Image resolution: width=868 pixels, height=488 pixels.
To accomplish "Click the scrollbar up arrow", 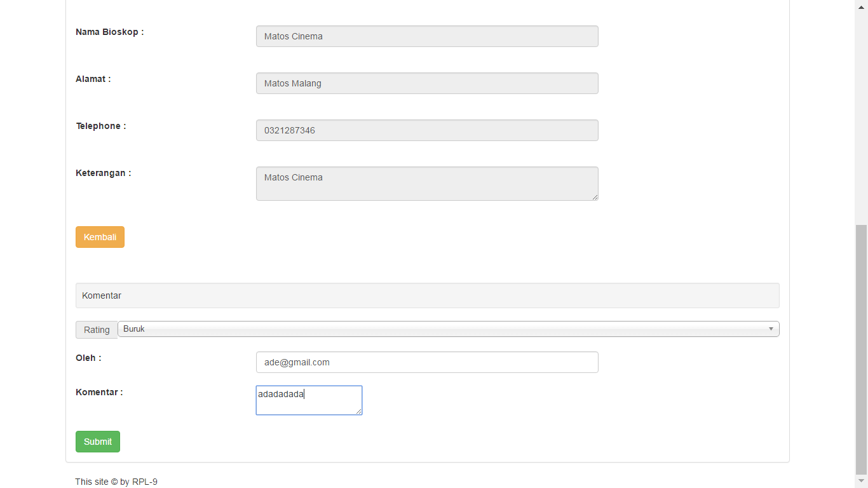I will [861, 6].
